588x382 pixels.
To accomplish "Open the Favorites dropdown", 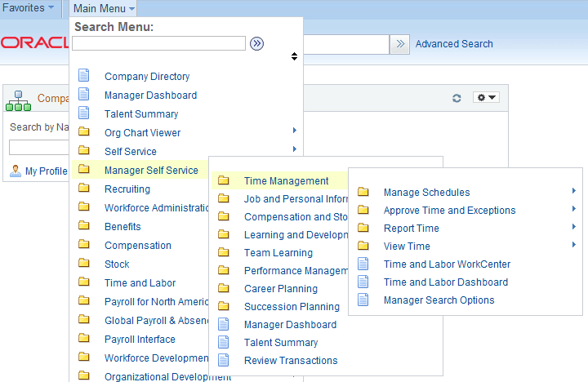I will pyautogui.click(x=28, y=7).
